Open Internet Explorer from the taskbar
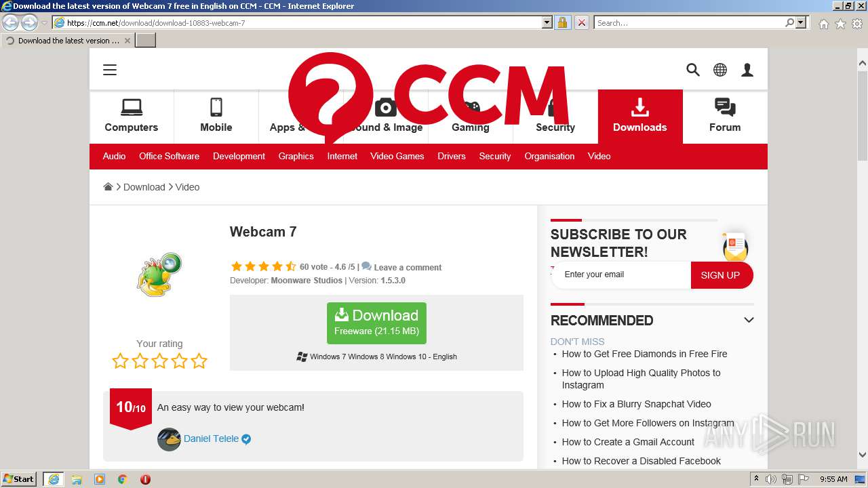This screenshot has width=868, height=488. pyautogui.click(x=54, y=479)
